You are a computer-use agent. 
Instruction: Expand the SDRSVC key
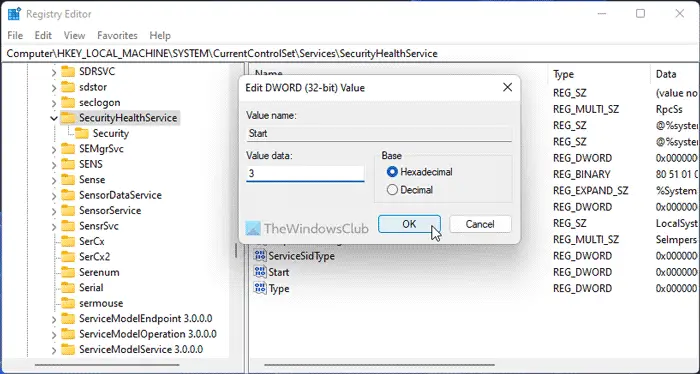pos(54,72)
